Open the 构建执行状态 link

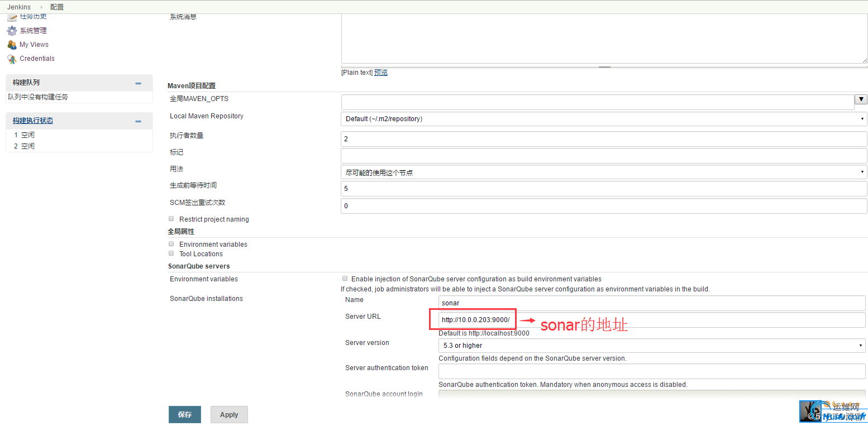(33, 121)
